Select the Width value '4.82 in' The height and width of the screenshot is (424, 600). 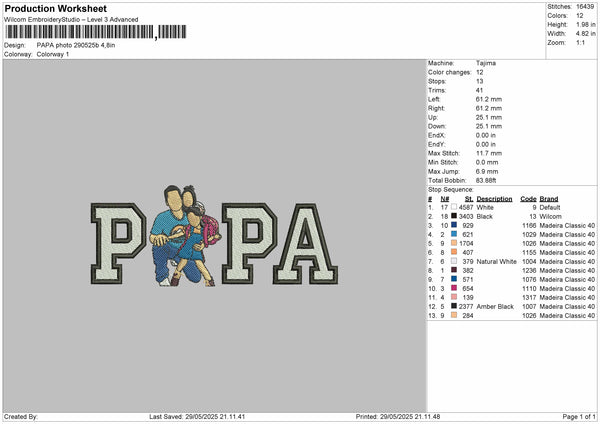(586, 34)
